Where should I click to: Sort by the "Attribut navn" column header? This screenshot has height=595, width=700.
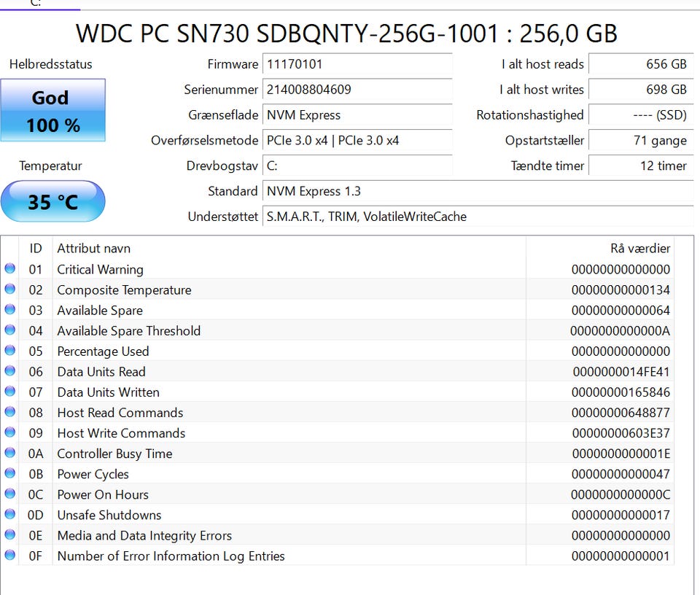(x=93, y=249)
